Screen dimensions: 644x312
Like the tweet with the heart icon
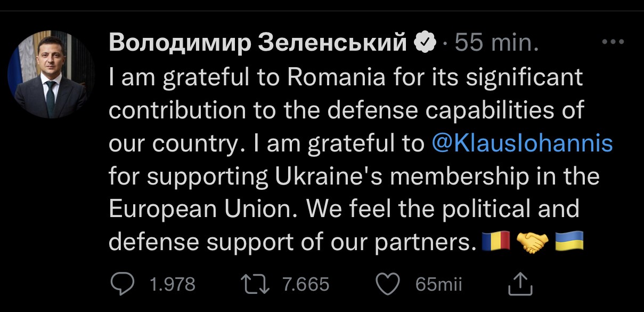click(x=388, y=284)
